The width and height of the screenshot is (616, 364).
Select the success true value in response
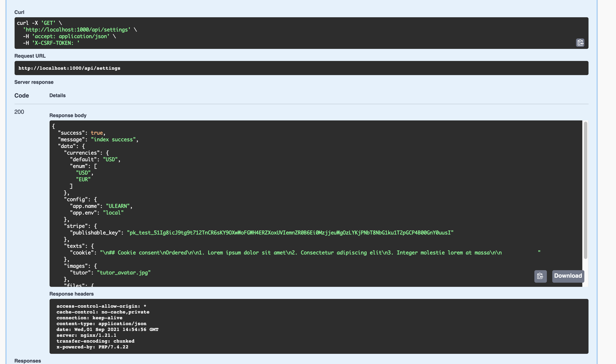point(97,133)
